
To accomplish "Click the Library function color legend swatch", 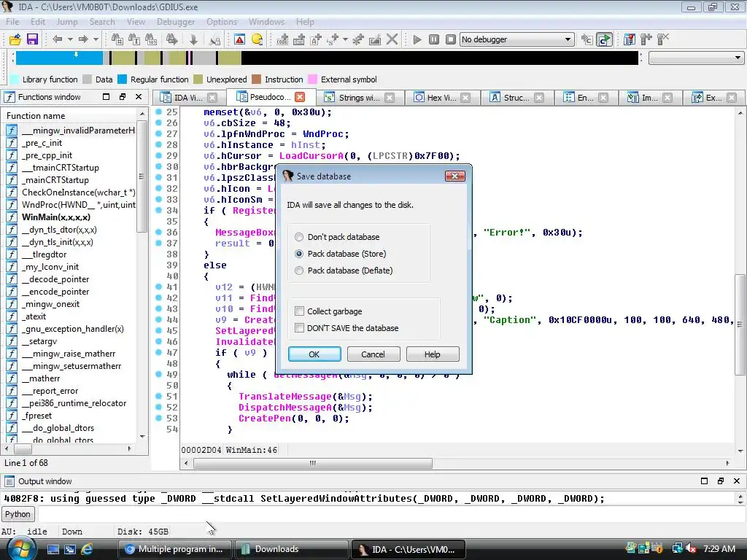I will 15,79.
